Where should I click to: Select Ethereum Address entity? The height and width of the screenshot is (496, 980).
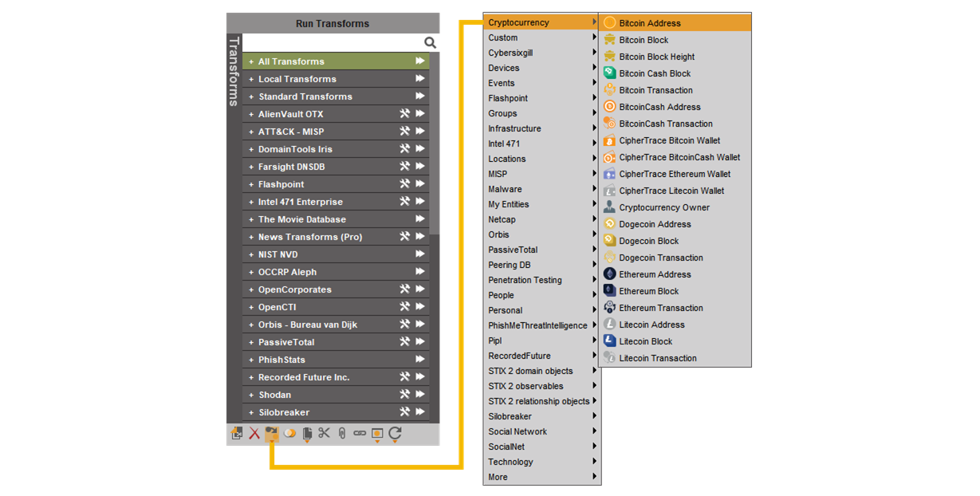point(675,274)
